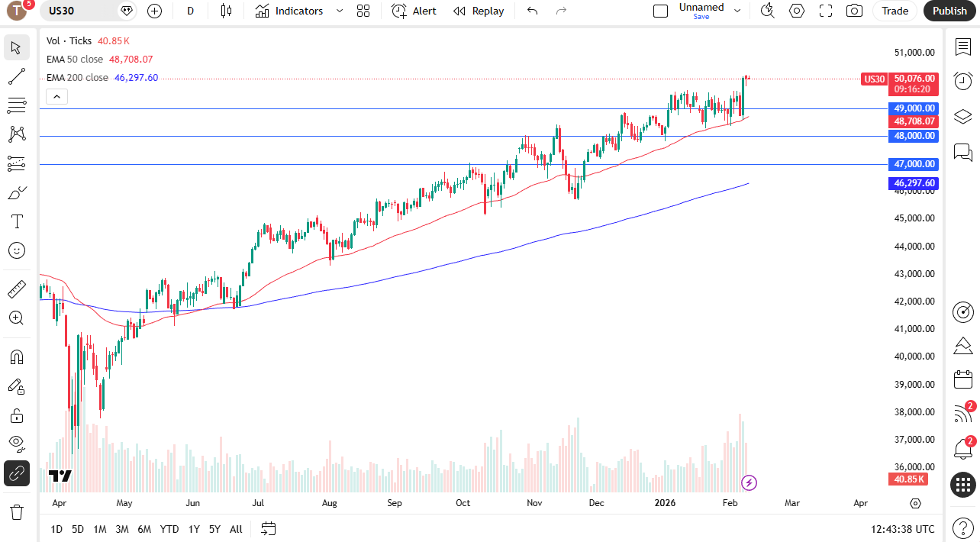The width and height of the screenshot is (980, 542).
Task: Select the 1Y date range
Action: pyautogui.click(x=194, y=529)
